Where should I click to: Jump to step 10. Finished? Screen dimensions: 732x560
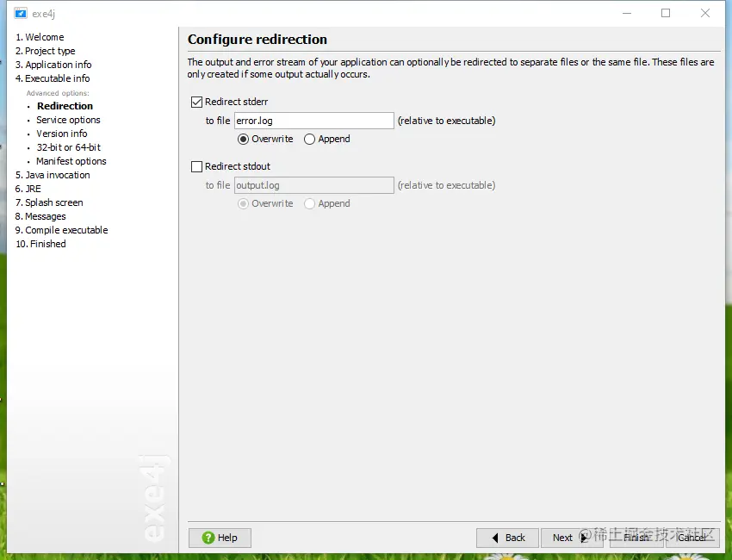click(x=40, y=244)
